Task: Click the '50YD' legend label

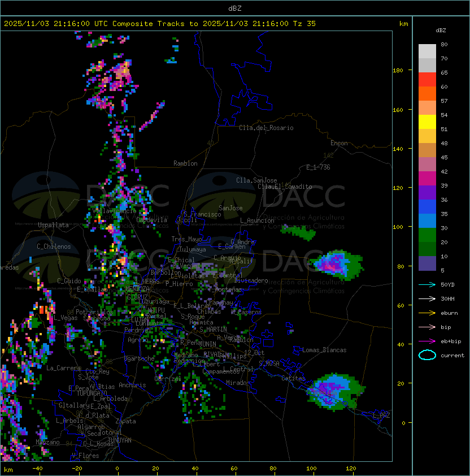Action: [x=447, y=284]
